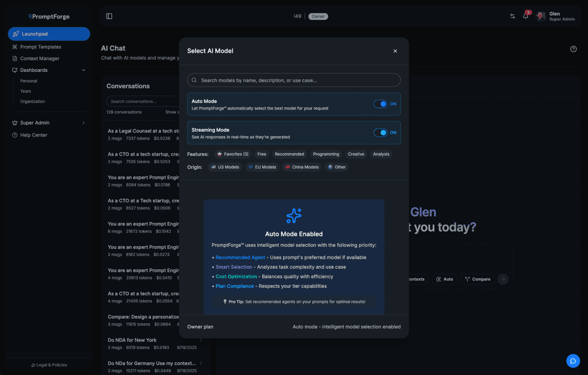Click the Help Center icon
This screenshot has height=375, width=588.
click(15, 135)
